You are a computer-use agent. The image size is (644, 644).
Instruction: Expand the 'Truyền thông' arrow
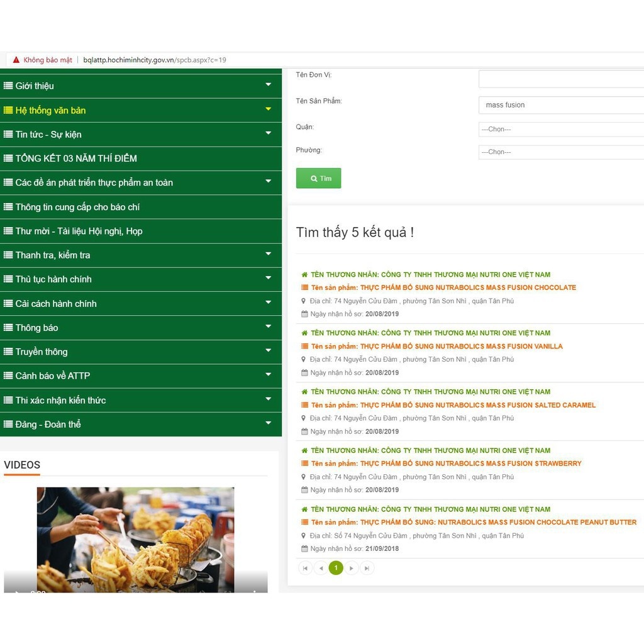click(x=268, y=350)
